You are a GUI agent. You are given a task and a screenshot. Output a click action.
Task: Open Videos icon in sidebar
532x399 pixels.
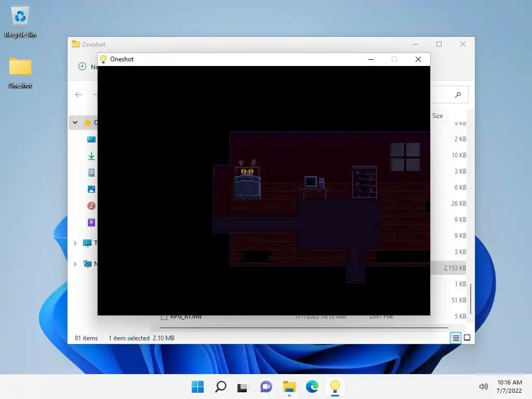pos(91,222)
